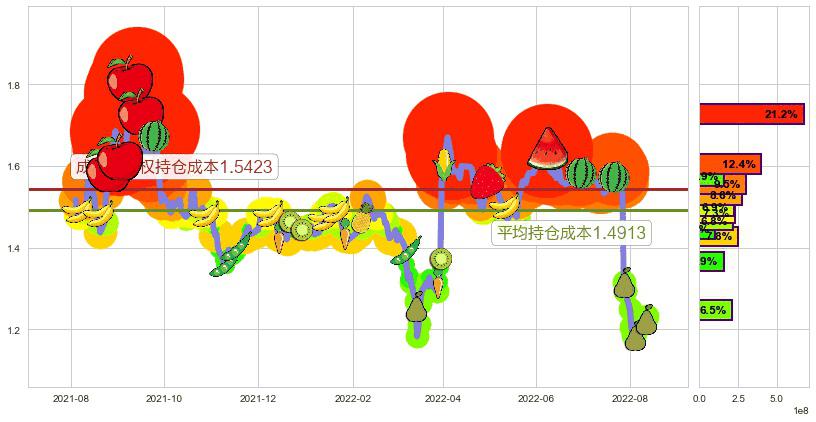
Task: Click the 2.5 tick on histogram axis
Action: point(738,398)
